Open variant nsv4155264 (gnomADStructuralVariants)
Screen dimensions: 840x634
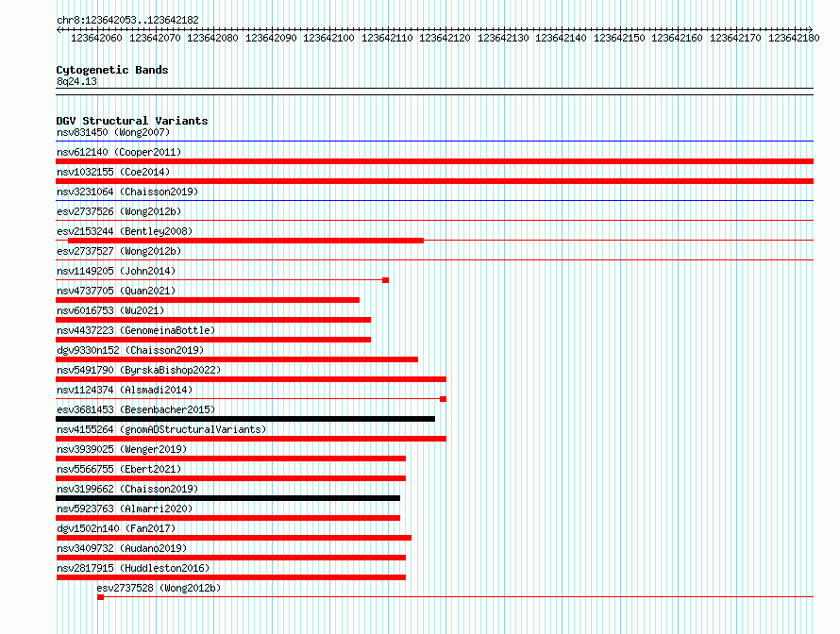(x=161, y=429)
